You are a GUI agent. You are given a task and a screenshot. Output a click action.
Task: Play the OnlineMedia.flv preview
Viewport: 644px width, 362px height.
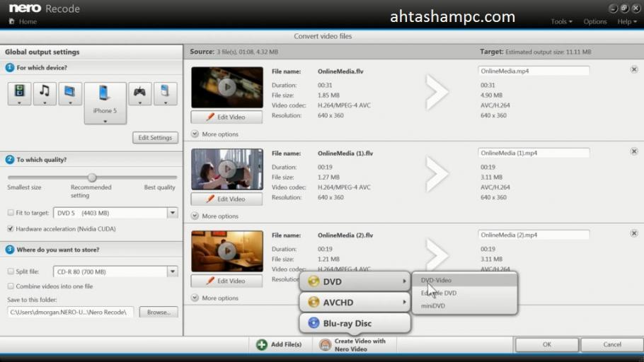click(227, 87)
